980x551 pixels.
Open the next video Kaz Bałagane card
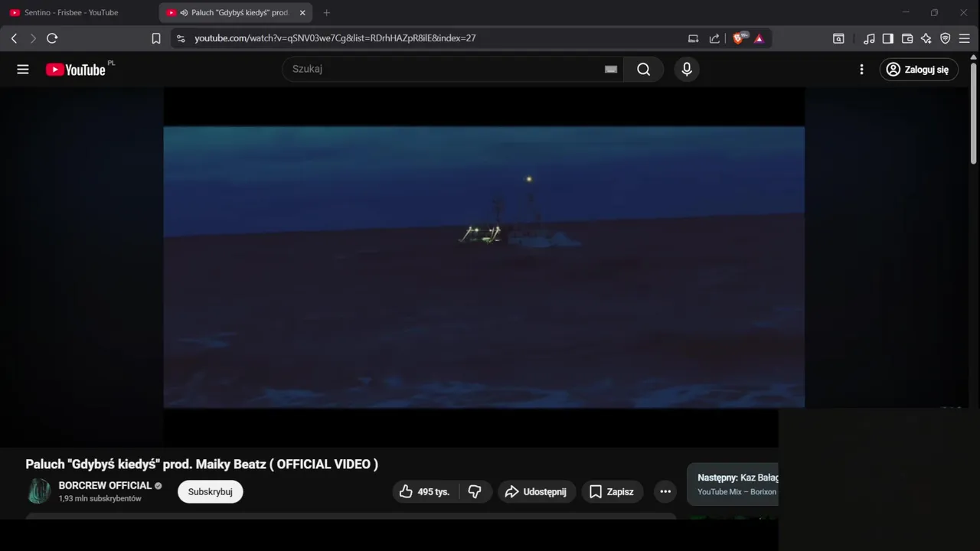tap(733, 484)
